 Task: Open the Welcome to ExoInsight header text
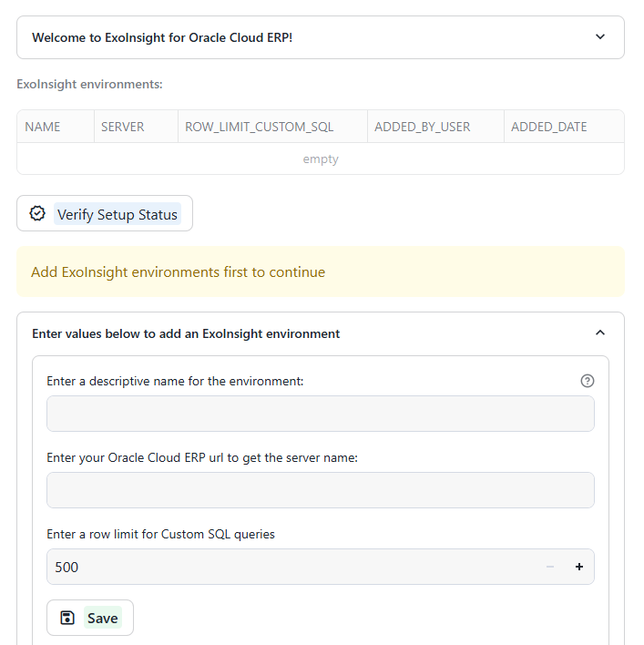pos(162,37)
